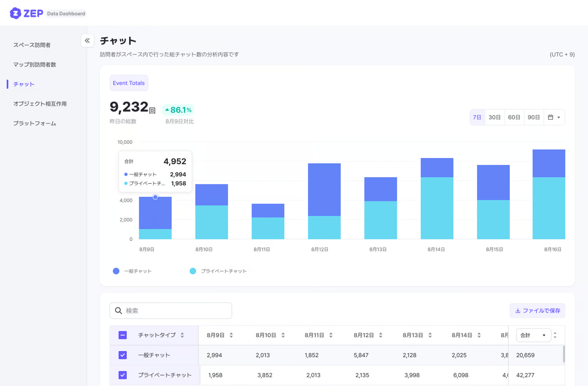Focus the 検索 search input field
588x386 pixels.
click(176, 311)
